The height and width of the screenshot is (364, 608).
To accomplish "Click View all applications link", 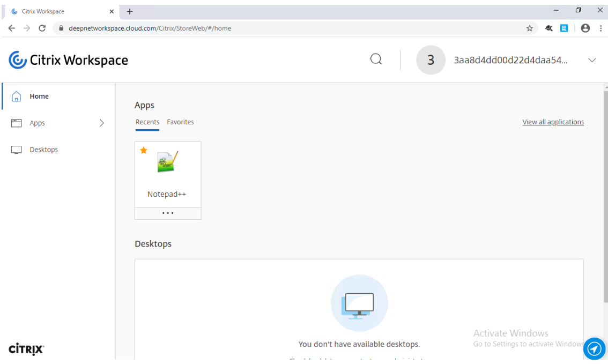I will tap(553, 122).
